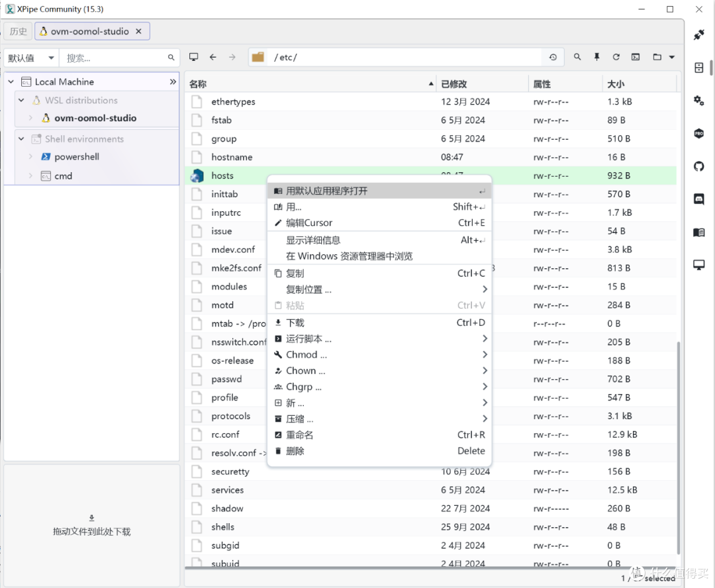The image size is (715, 588).
Task: Open the GitHub icon in sidebar
Action: coord(698,166)
